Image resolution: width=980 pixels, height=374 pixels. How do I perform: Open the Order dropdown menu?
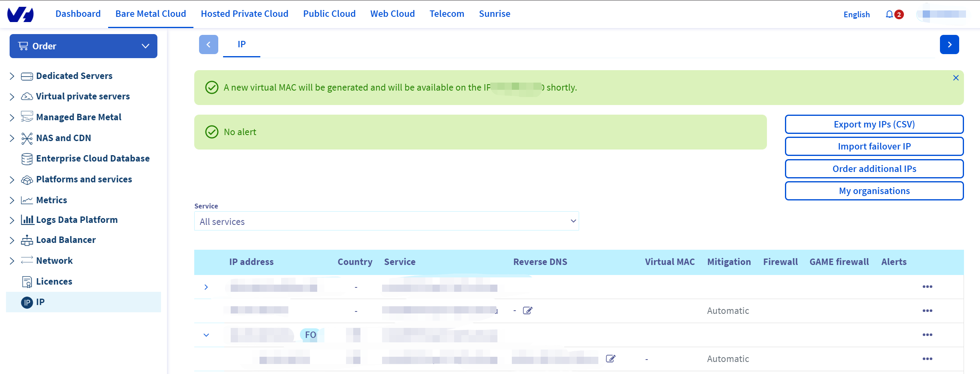click(83, 46)
